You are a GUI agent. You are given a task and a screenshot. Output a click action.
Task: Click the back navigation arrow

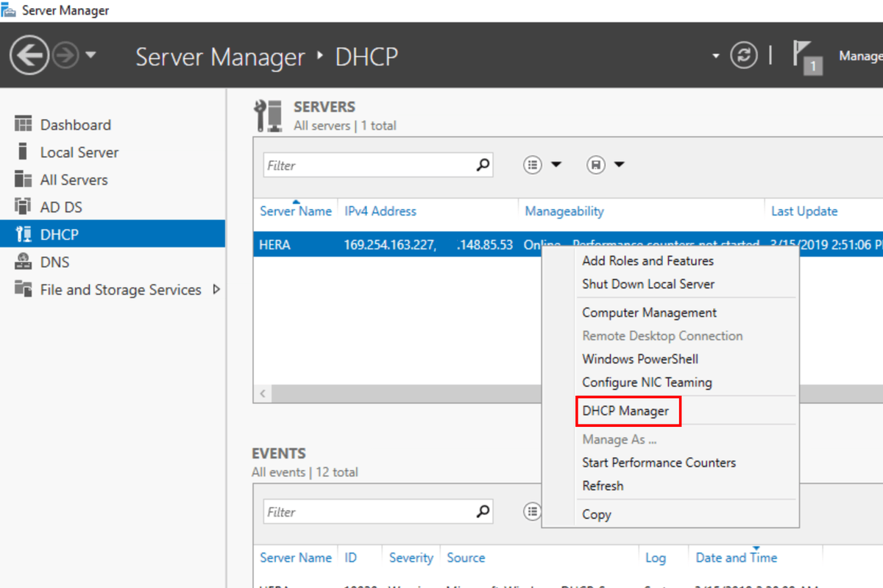tap(28, 55)
